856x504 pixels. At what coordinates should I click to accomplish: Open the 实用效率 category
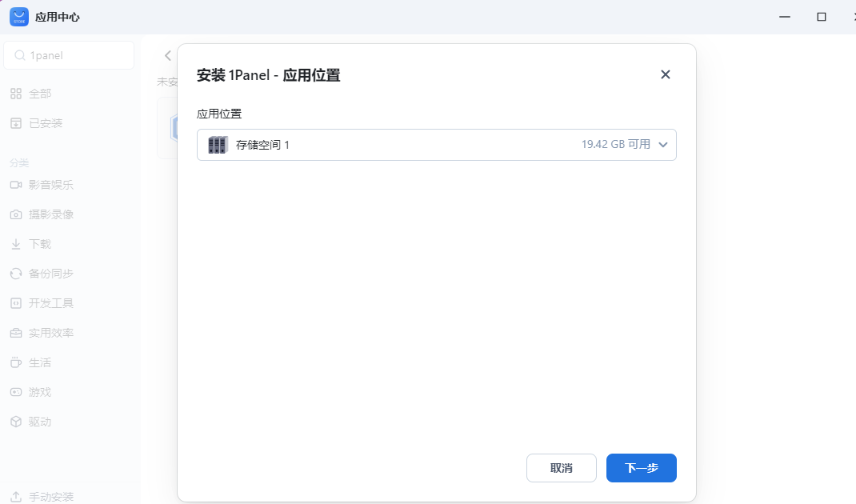pyautogui.click(x=51, y=333)
